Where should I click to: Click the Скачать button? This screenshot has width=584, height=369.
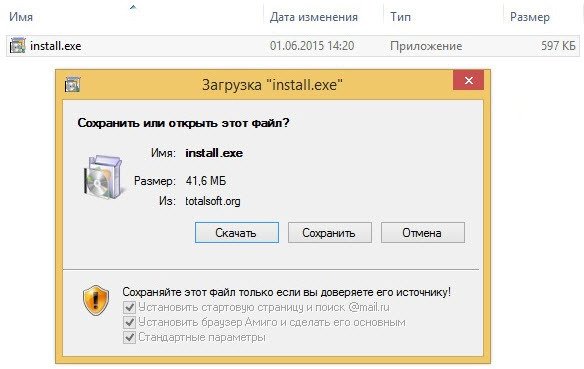pos(237,233)
